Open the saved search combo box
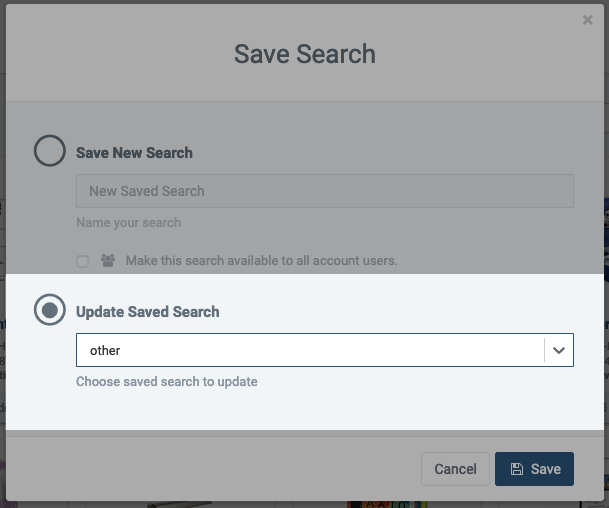The height and width of the screenshot is (508, 609). click(x=325, y=350)
